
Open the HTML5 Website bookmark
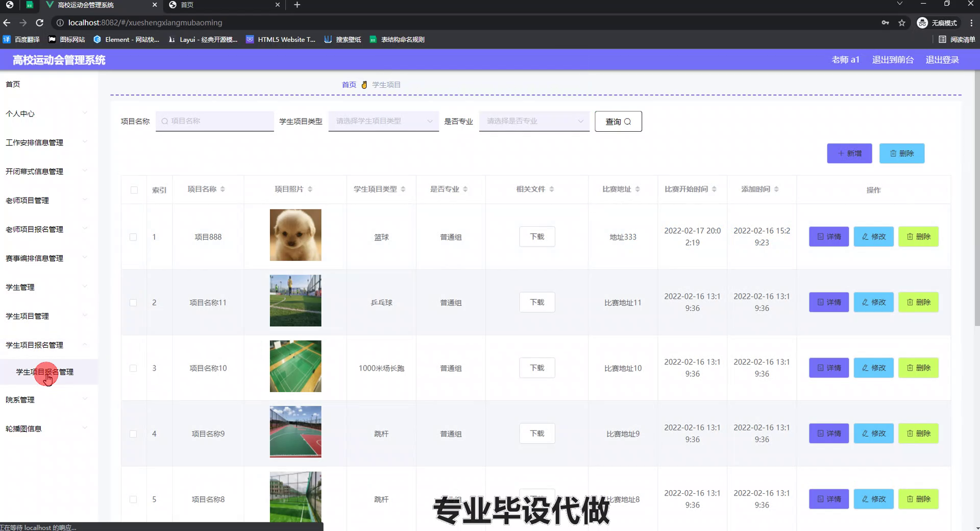coord(281,39)
